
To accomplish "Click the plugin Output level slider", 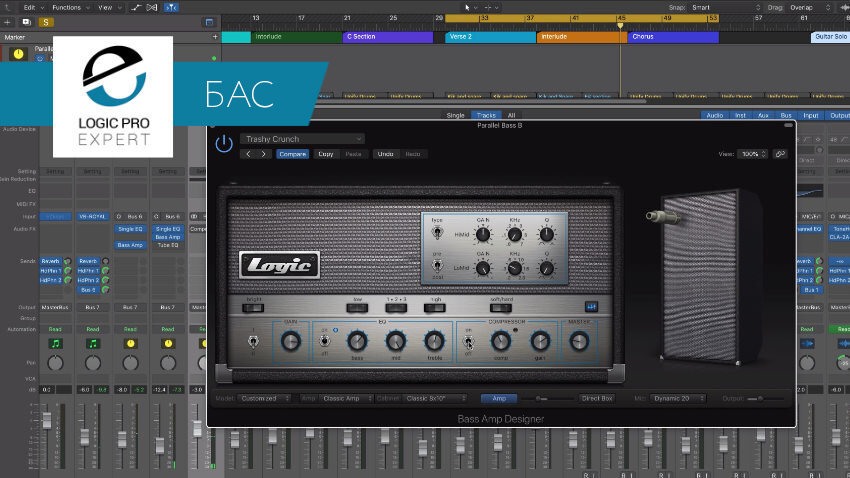I will click(x=766, y=398).
